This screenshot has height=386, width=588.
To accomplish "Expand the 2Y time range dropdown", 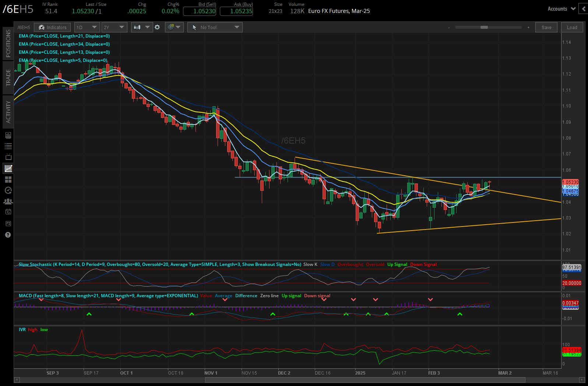I will [114, 27].
